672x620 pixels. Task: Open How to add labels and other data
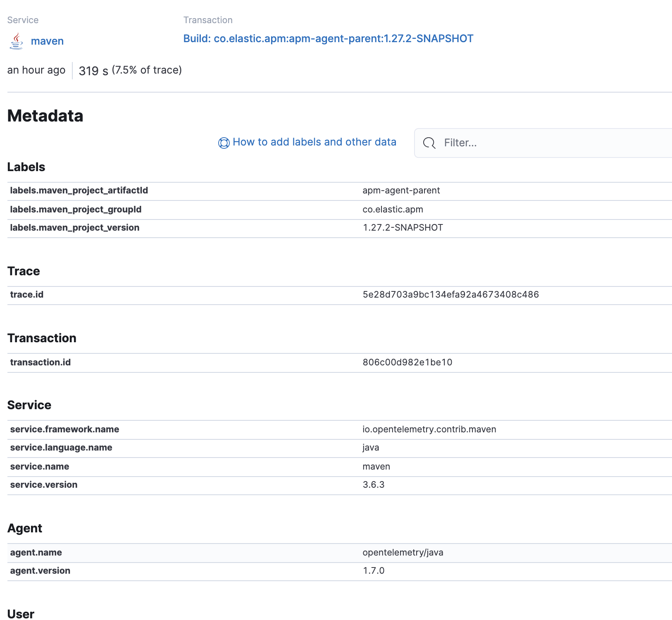tap(315, 142)
